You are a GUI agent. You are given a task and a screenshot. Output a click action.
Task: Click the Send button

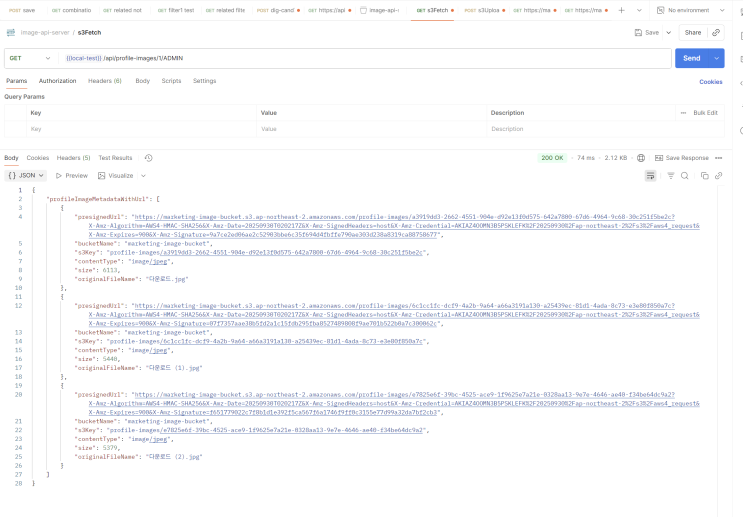coord(691,58)
